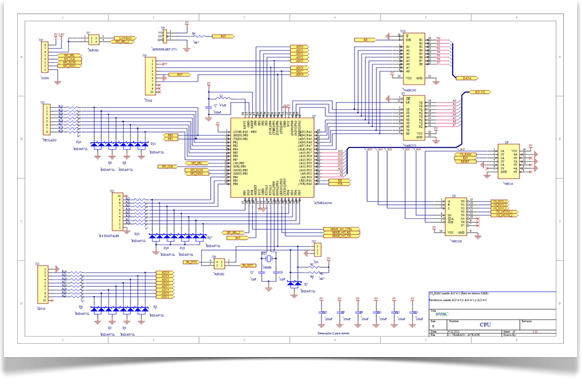Click the notes text above the title block
This screenshot has width=581, height=378.
[459, 296]
